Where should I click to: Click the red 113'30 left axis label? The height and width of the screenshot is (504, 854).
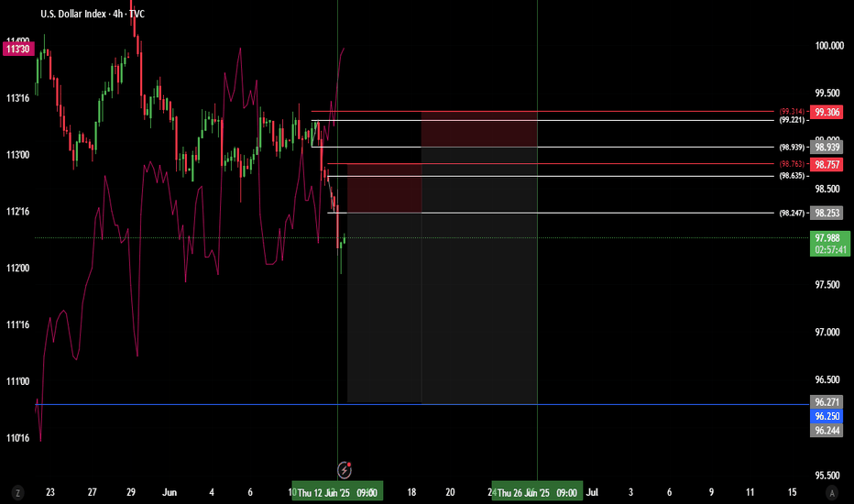pos(18,49)
